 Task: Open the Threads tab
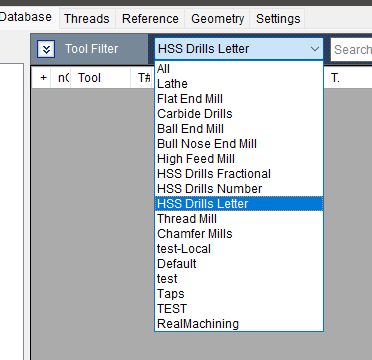click(x=87, y=19)
